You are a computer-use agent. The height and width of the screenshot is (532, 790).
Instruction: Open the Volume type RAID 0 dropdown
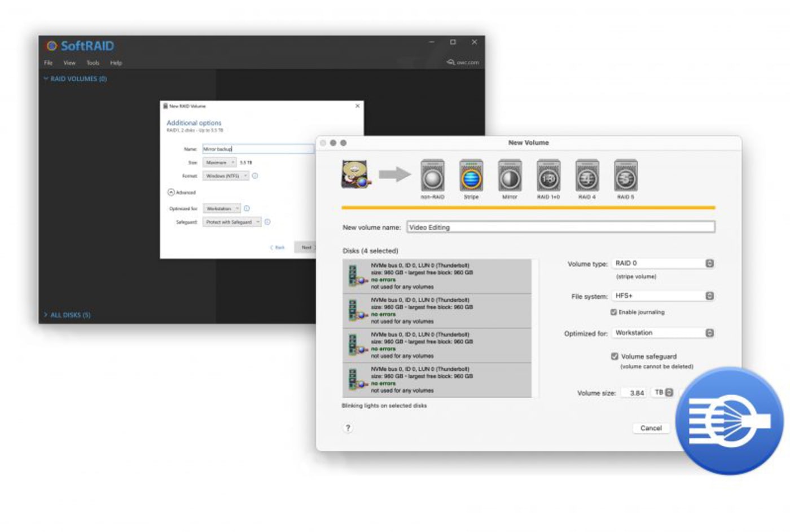pyautogui.click(x=664, y=263)
